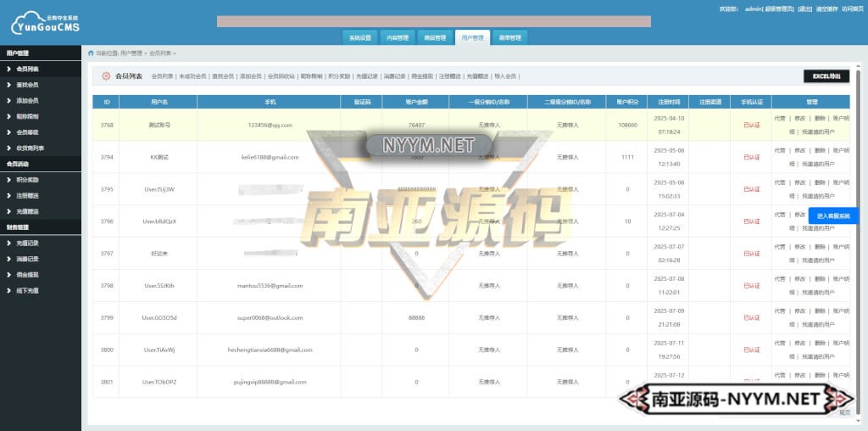The width and height of the screenshot is (868, 431).
Task: Click the 清空缓存 link in header
Action: coord(826,8)
